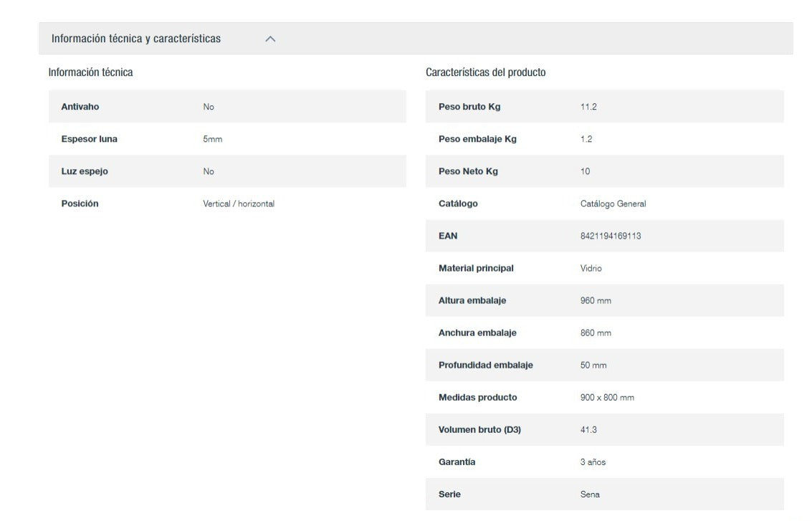Select the 'Vertical / horizontal' position value
This screenshot has height=521, width=812.
239,204
